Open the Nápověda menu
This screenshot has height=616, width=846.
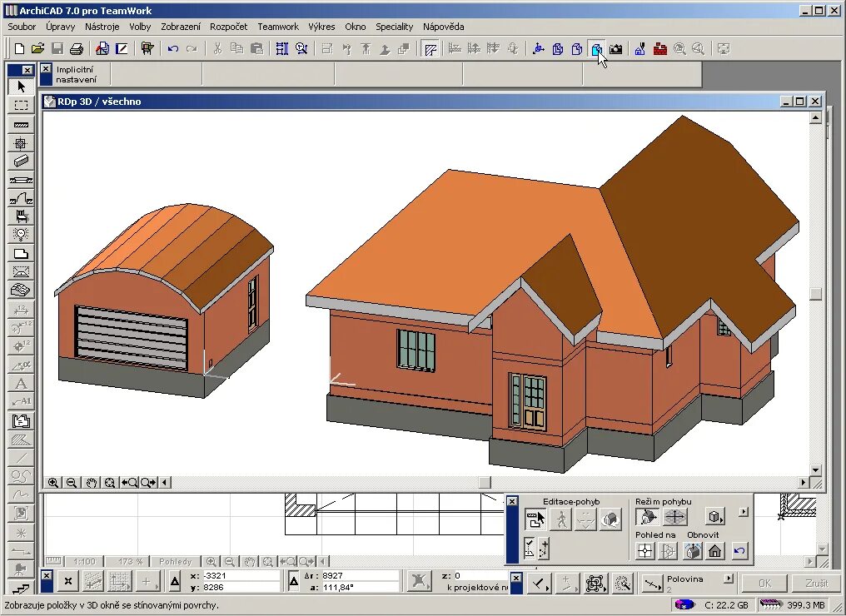click(444, 27)
